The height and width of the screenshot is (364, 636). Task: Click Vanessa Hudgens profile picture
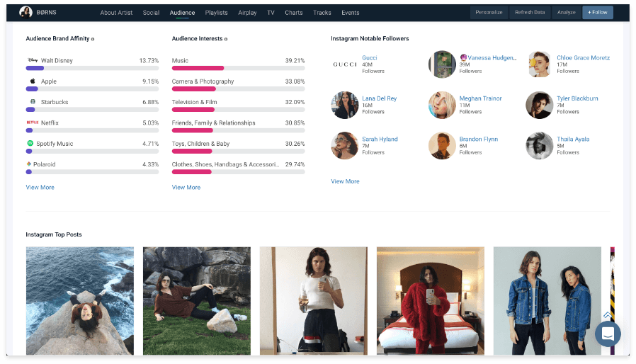tap(442, 64)
